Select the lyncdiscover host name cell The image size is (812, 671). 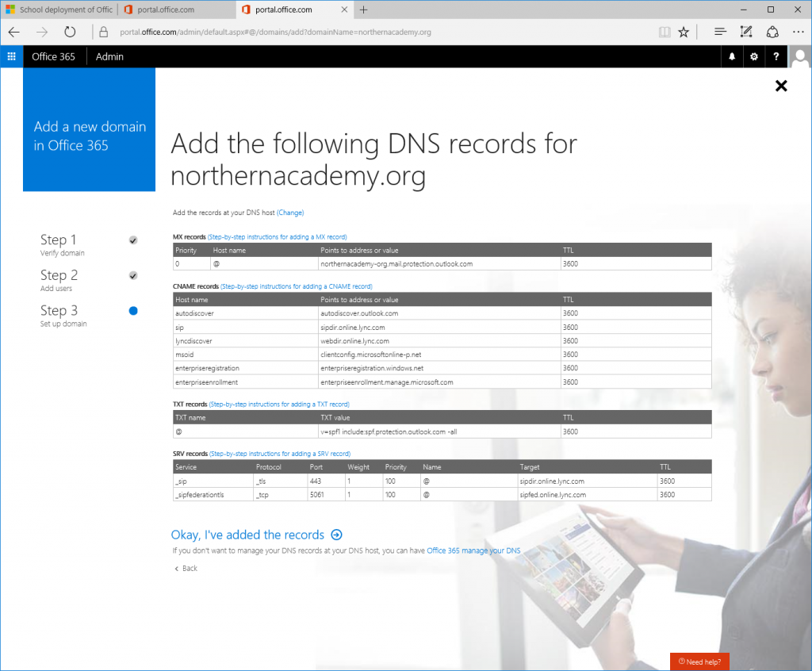coord(246,341)
